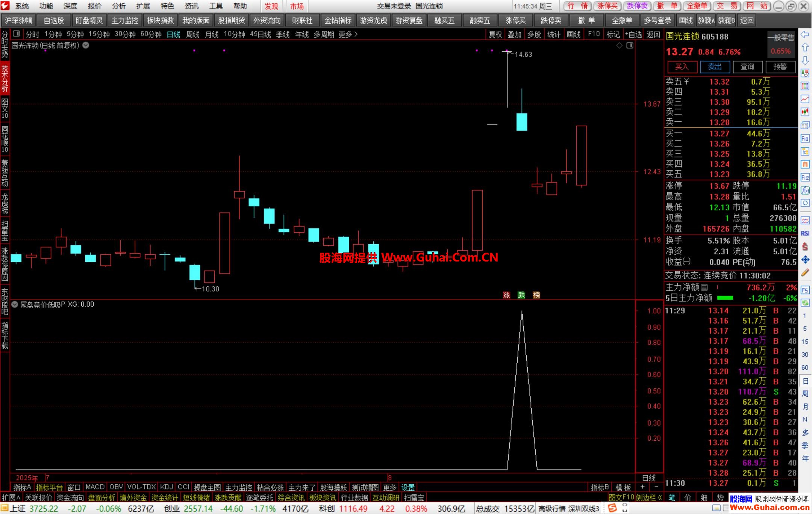The height and width of the screenshot is (514, 812).
Task: Open the red line chart icon in sidebar
Action: click(805, 99)
